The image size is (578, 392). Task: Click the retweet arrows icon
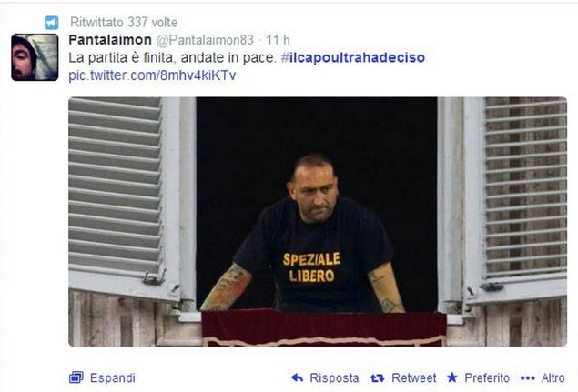pos(377,378)
